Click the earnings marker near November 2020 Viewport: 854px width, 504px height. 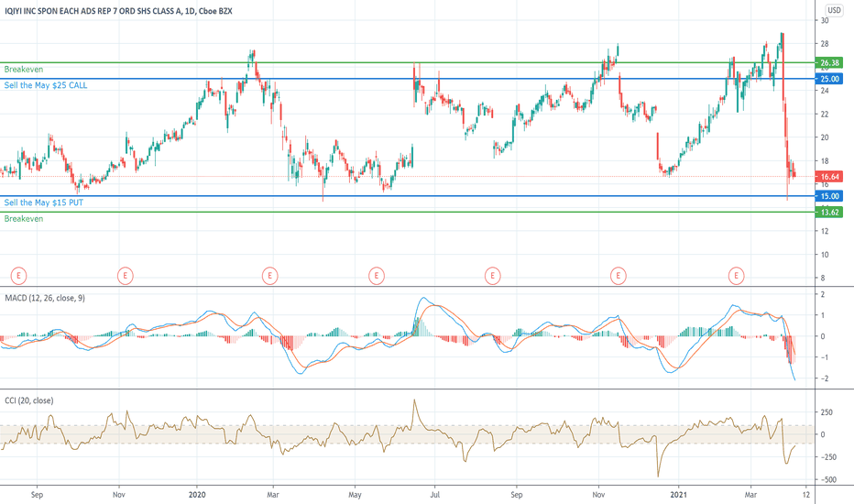[x=618, y=276]
